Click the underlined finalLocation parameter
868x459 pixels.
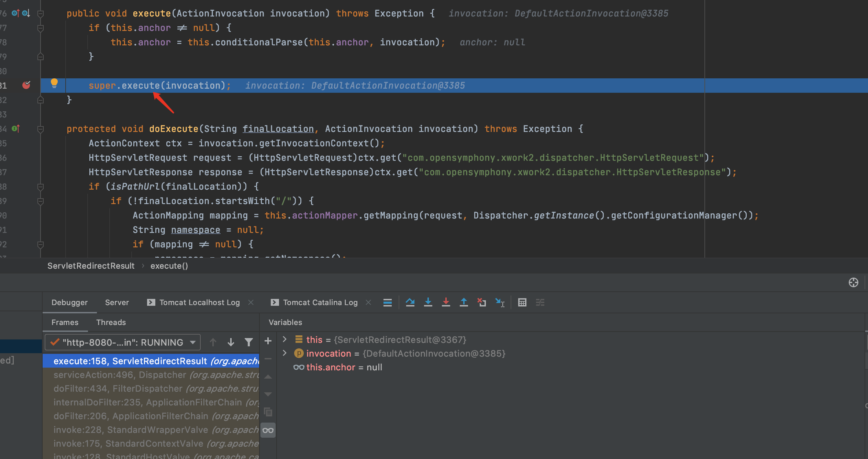278,129
